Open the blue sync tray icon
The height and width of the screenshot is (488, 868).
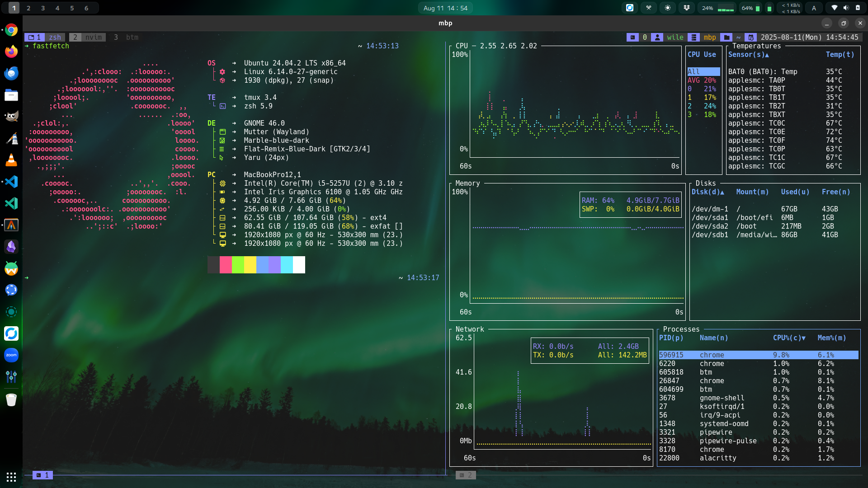pos(630,8)
